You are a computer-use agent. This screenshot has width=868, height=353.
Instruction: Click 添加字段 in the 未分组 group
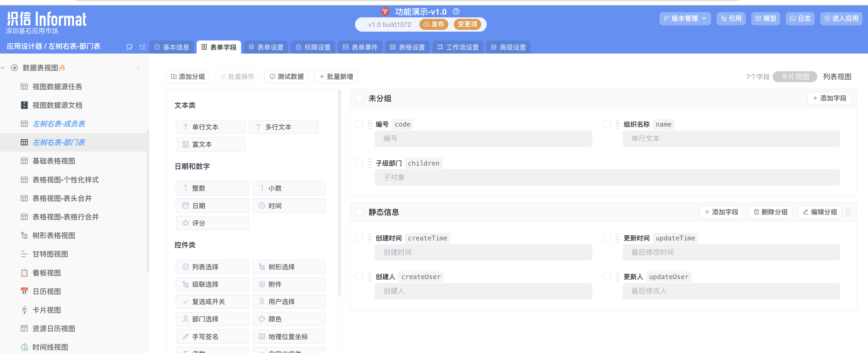829,98
